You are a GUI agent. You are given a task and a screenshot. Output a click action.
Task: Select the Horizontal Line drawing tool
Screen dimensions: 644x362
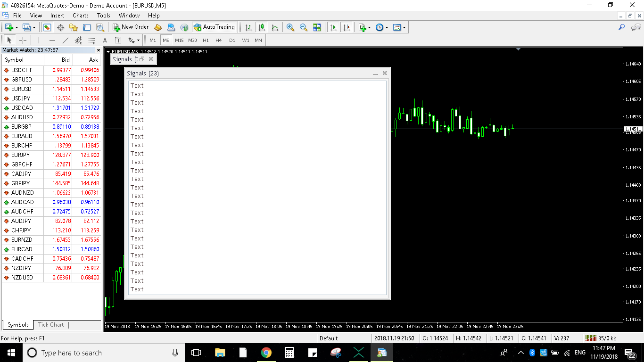click(52, 40)
